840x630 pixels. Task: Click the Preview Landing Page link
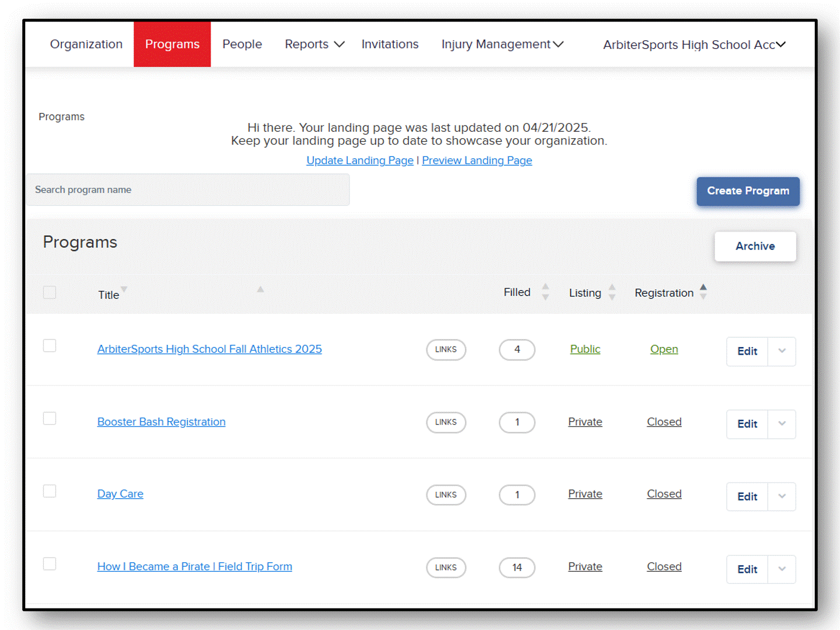coord(477,160)
